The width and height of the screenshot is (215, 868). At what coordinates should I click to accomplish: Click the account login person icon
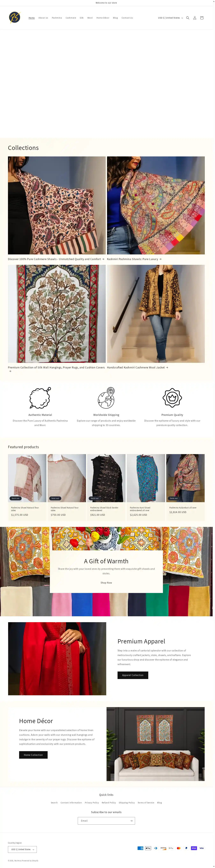pyautogui.click(x=194, y=18)
